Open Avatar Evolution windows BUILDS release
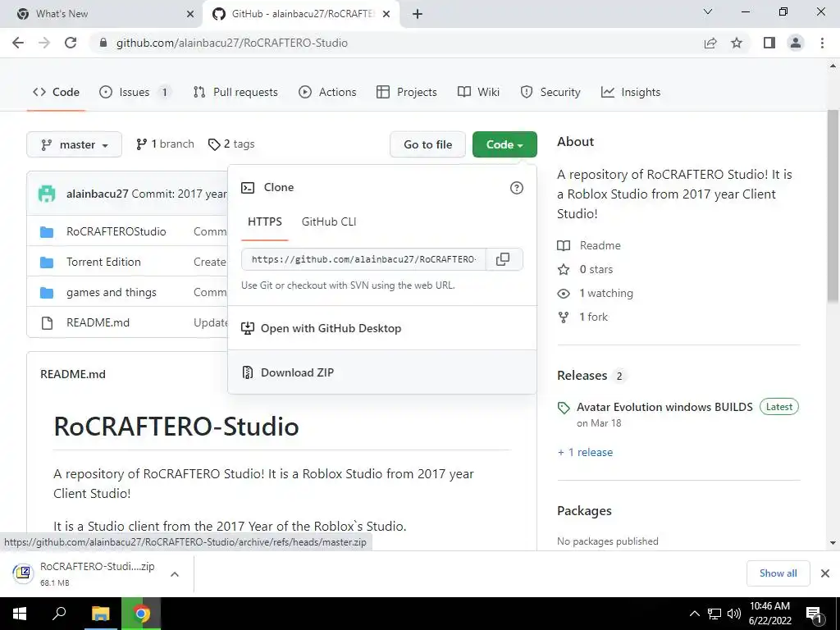The height and width of the screenshot is (630, 840). [x=664, y=407]
